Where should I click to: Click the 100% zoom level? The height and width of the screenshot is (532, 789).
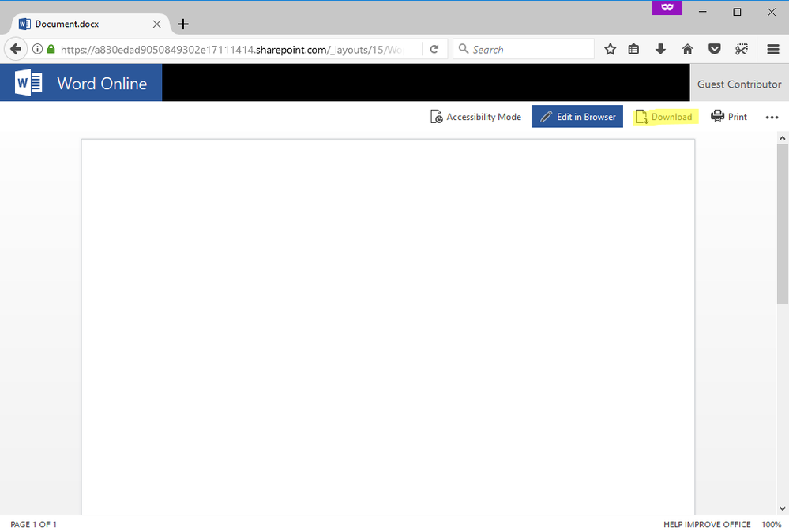[771, 524]
